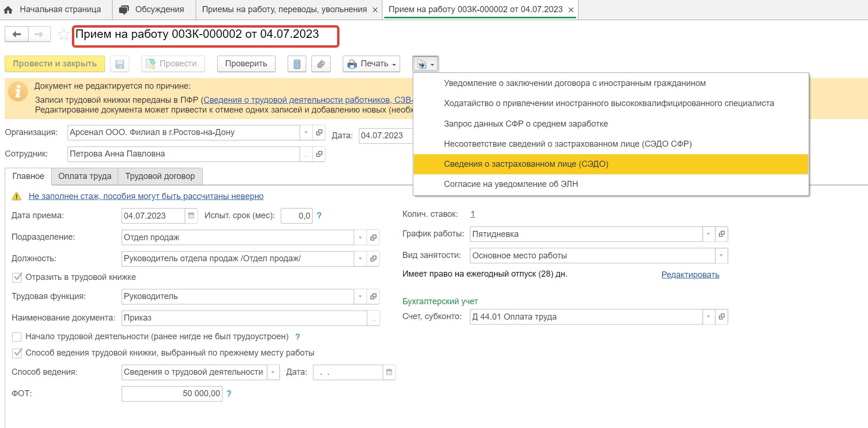The height and width of the screenshot is (428, 868).
Task: Switch to the Оплата труда tab
Action: pyautogui.click(x=85, y=176)
